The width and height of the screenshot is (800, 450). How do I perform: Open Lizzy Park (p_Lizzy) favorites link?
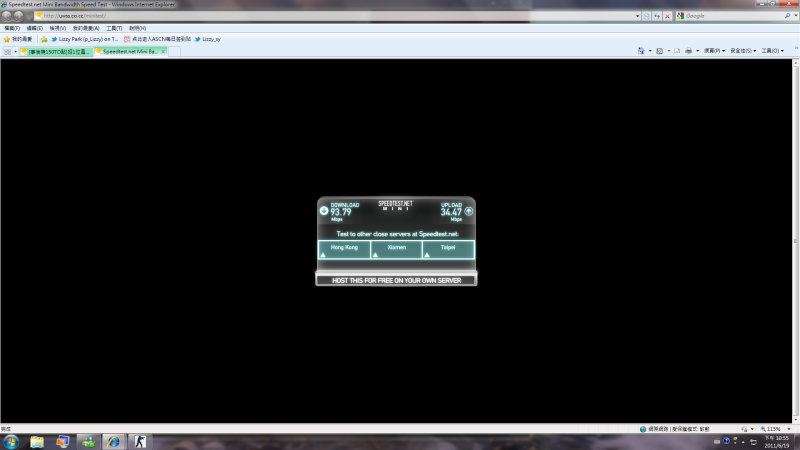click(84, 39)
